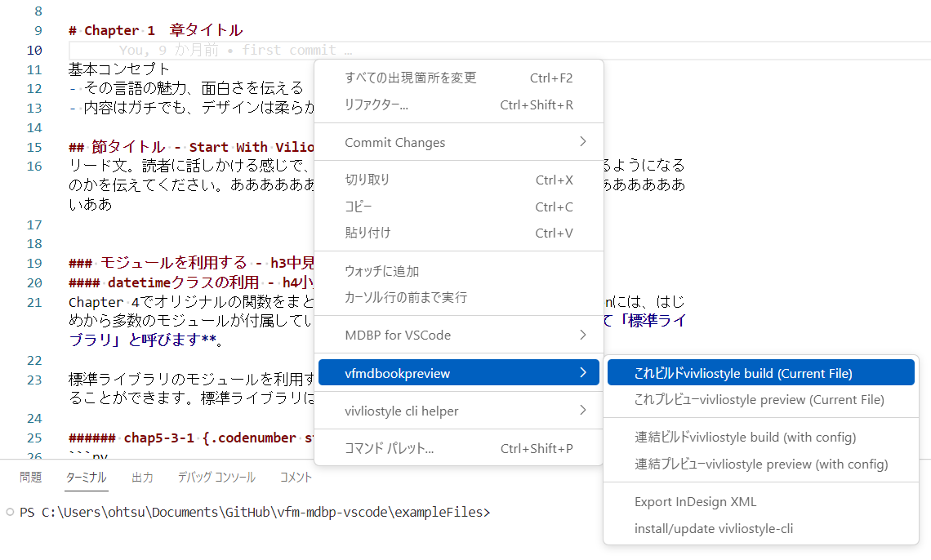The height and width of the screenshot is (560, 931).
Task: Expand vivliostyle cli helper chevron
Action: point(582,410)
